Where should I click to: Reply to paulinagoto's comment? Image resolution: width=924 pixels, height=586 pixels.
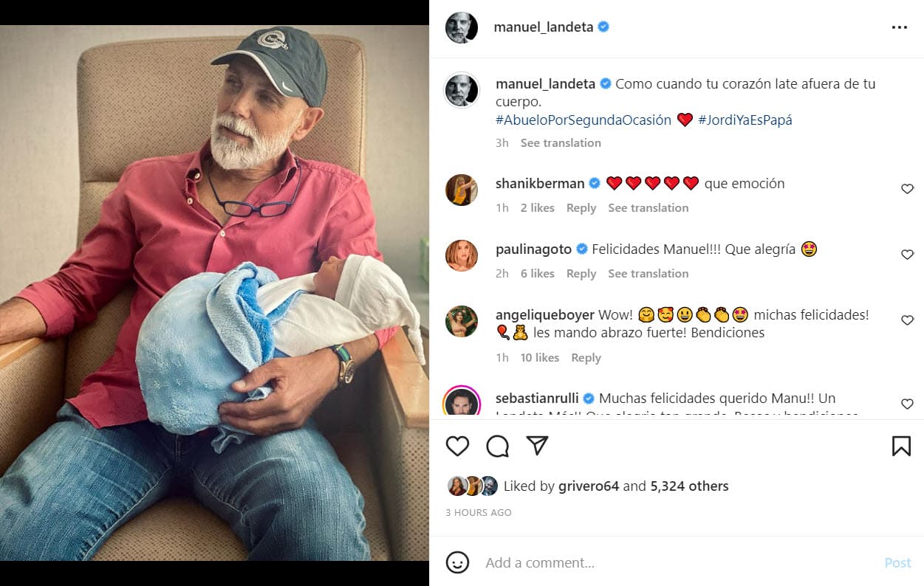click(x=581, y=273)
